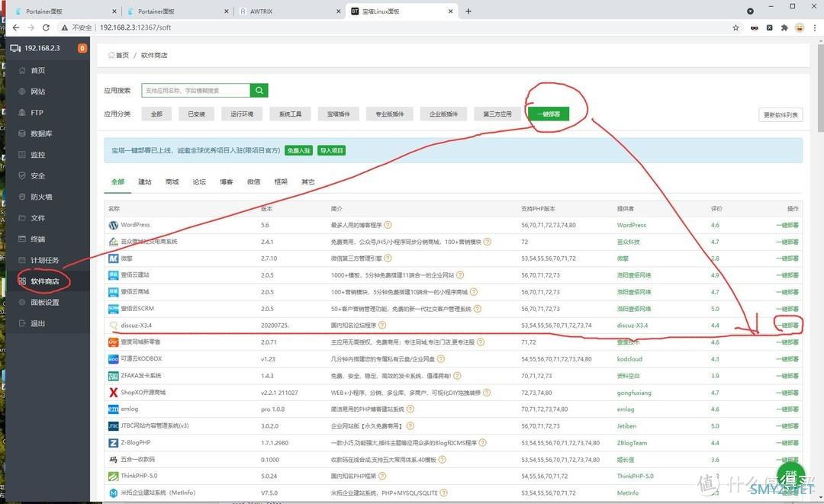Select 全部 application category button
Screen dimensions: 824x504
click(156, 114)
